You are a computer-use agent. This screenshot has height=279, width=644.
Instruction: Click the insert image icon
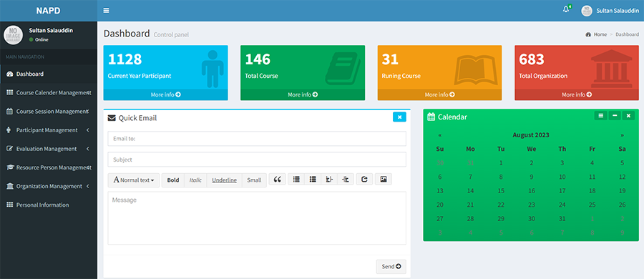coord(384,179)
